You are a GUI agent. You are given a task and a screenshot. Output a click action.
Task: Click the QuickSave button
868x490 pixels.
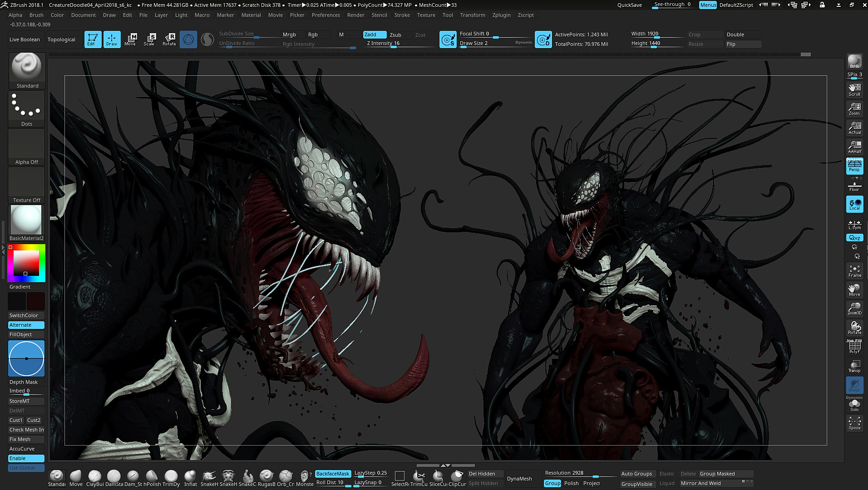[x=629, y=5]
